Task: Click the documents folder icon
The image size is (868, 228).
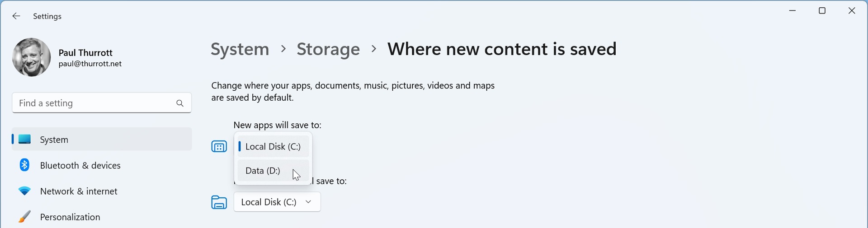Action: pyautogui.click(x=219, y=202)
